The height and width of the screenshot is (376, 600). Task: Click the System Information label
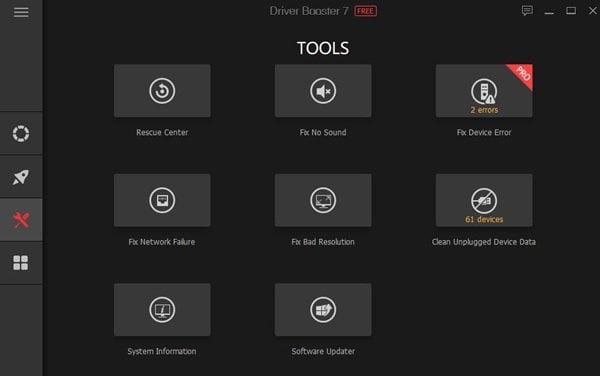coord(162,351)
